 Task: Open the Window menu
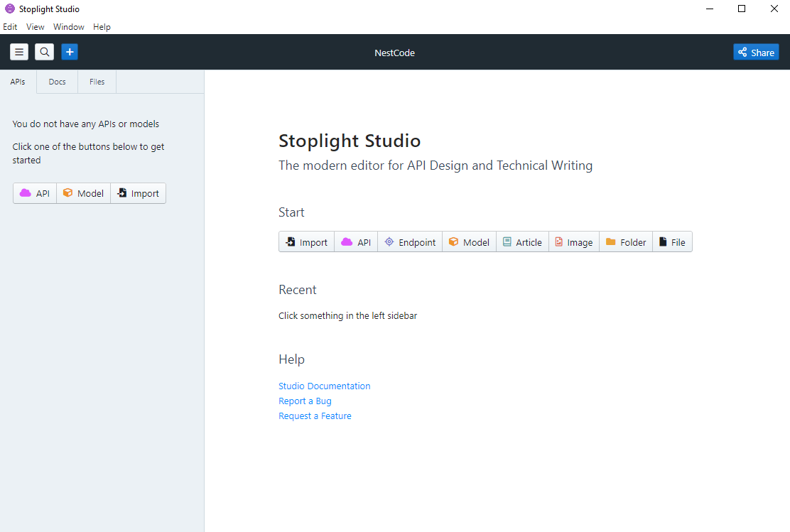(68, 27)
